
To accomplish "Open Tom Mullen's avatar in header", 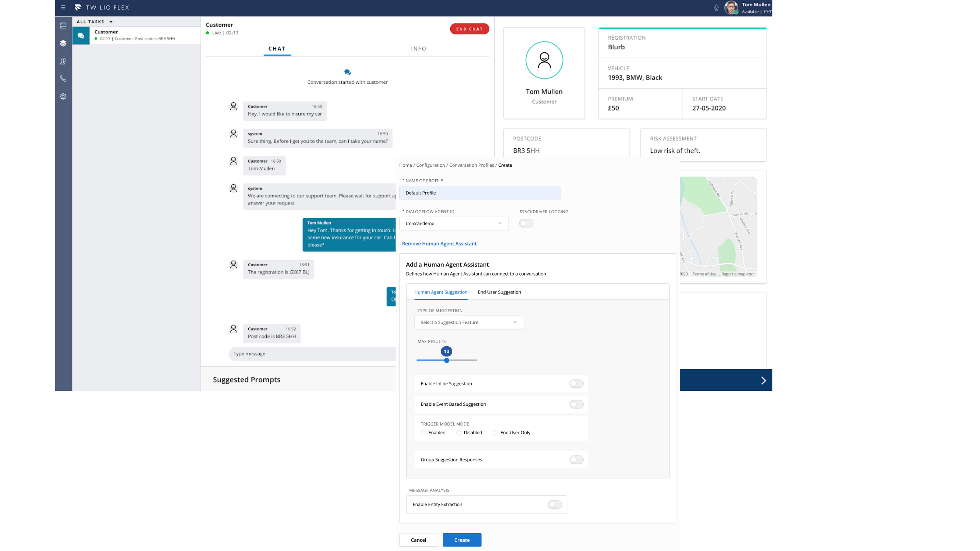I will (731, 7).
